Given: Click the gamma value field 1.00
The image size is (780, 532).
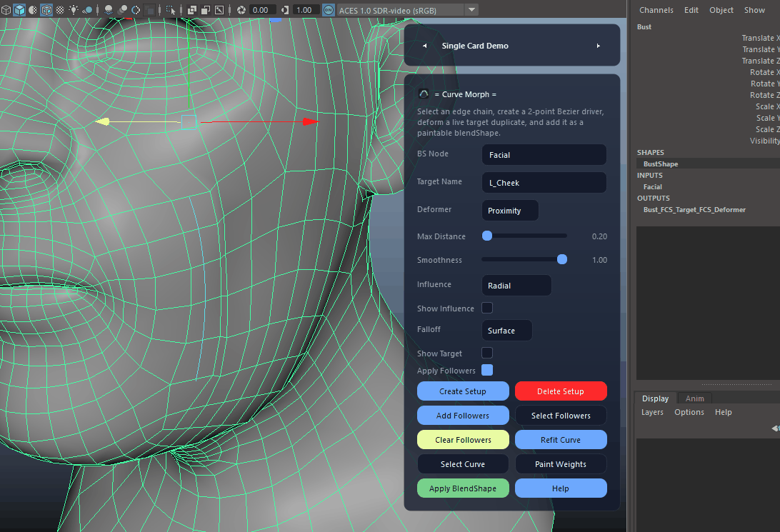Looking at the screenshot, I should coord(306,10).
